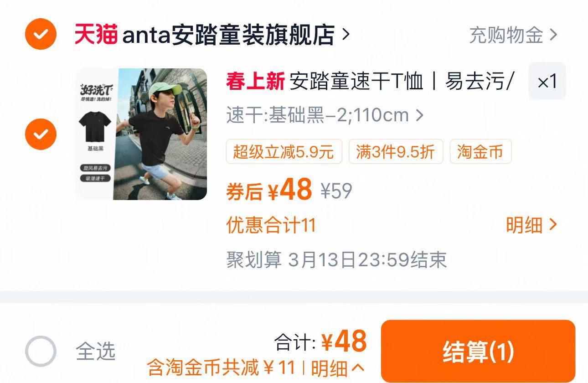Image resolution: width=588 pixels, height=383 pixels.
Task: Open anta安踏童装旗舰店 store page
Action: pos(228,35)
